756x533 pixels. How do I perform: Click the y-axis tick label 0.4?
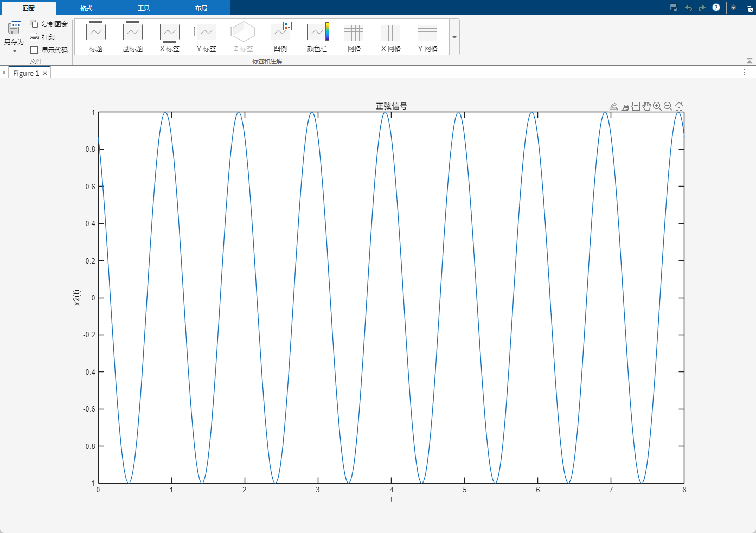click(90, 223)
